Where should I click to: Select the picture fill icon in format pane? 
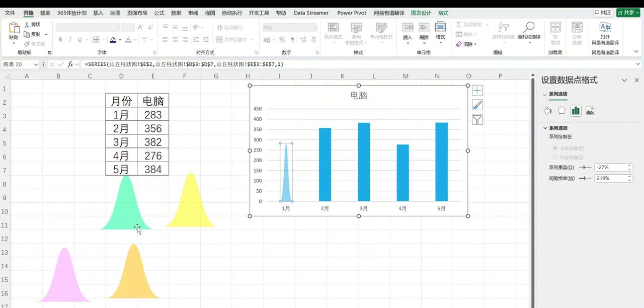click(590, 110)
